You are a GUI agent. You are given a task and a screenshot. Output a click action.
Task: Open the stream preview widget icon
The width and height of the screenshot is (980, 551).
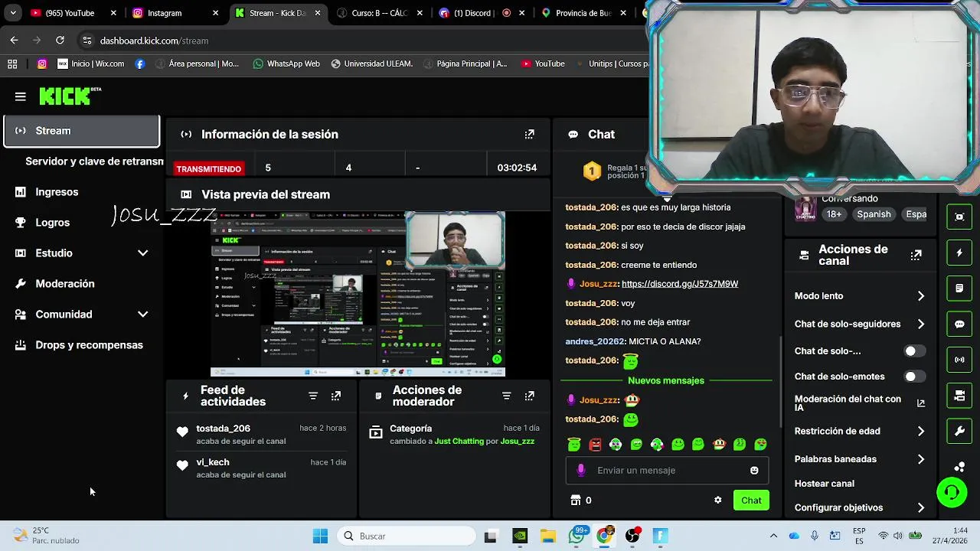click(959, 217)
